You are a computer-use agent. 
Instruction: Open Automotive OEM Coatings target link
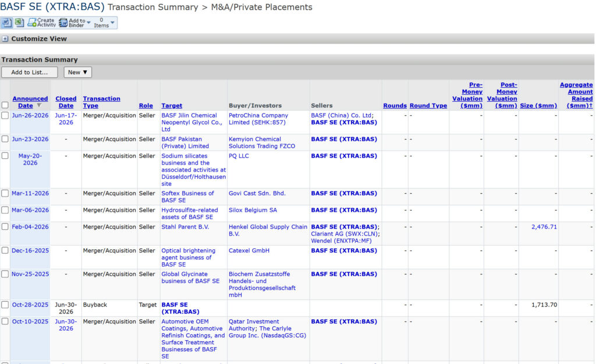tap(193, 339)
